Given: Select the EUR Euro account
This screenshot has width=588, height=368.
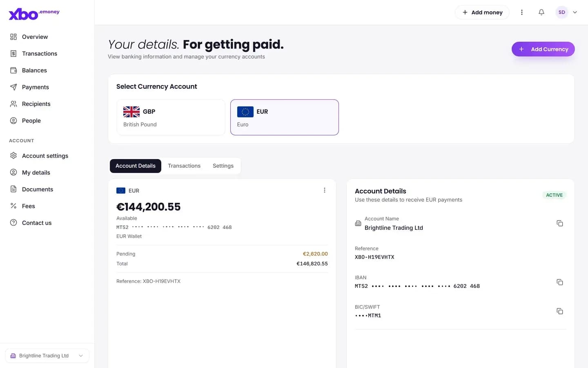Looking at the screenshot, I should coord(285,117).
